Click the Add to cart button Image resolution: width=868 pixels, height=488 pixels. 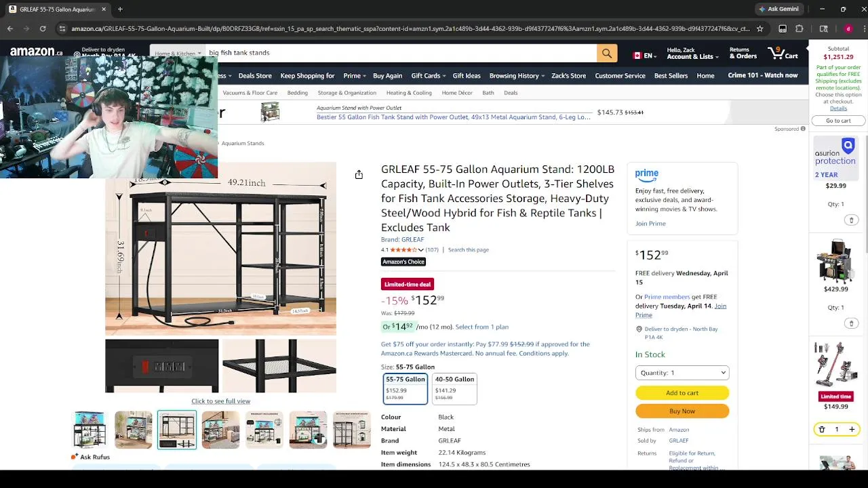(682, 393)
